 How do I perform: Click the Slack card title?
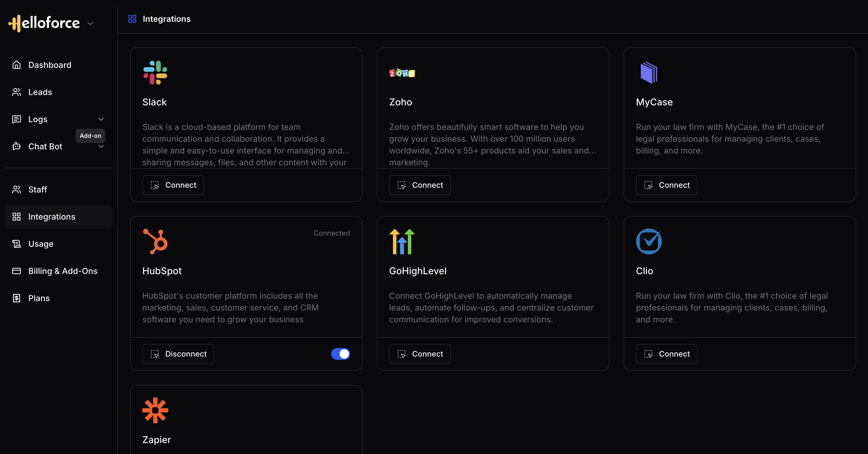coord(154,102)
